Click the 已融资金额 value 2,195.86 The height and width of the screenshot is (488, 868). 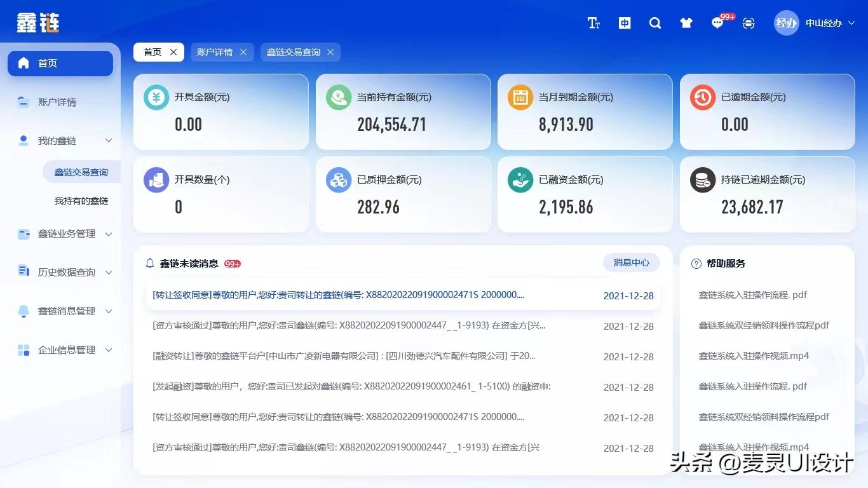coord(566,207)
